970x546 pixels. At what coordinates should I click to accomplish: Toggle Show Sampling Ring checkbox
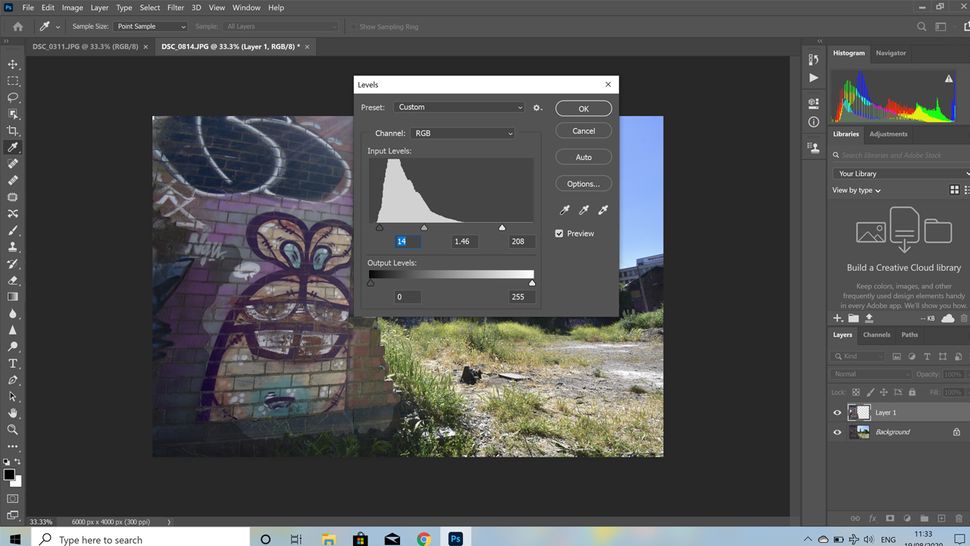coord(354,27)
